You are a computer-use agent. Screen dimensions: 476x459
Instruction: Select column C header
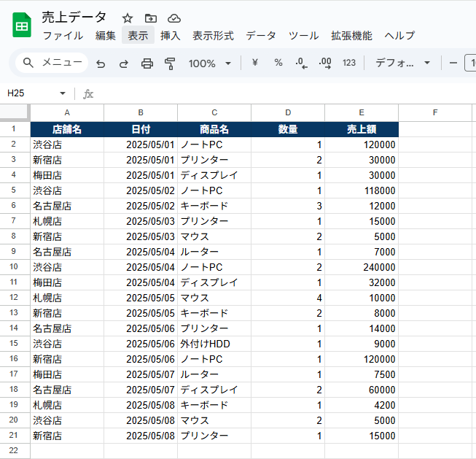[214, 113]
